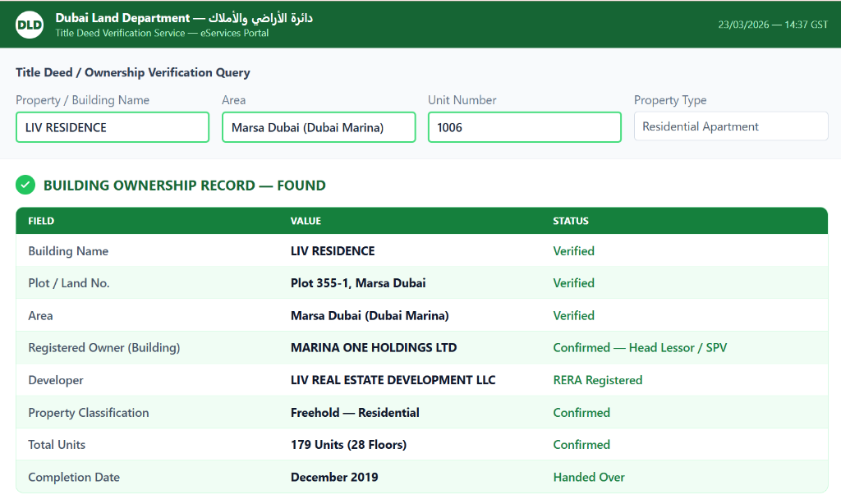Click the Unit Number label
Viewport: 841px width, 504px height.
tap(462, 100)
